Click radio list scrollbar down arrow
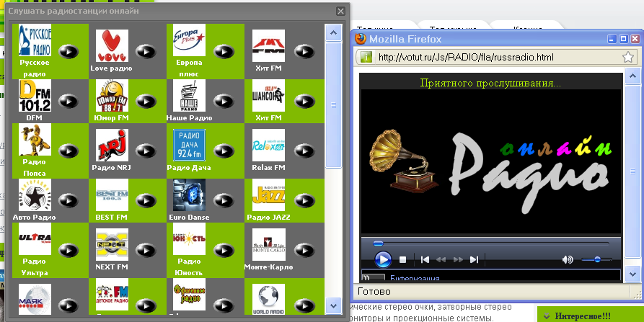 (x=333, y=305)
